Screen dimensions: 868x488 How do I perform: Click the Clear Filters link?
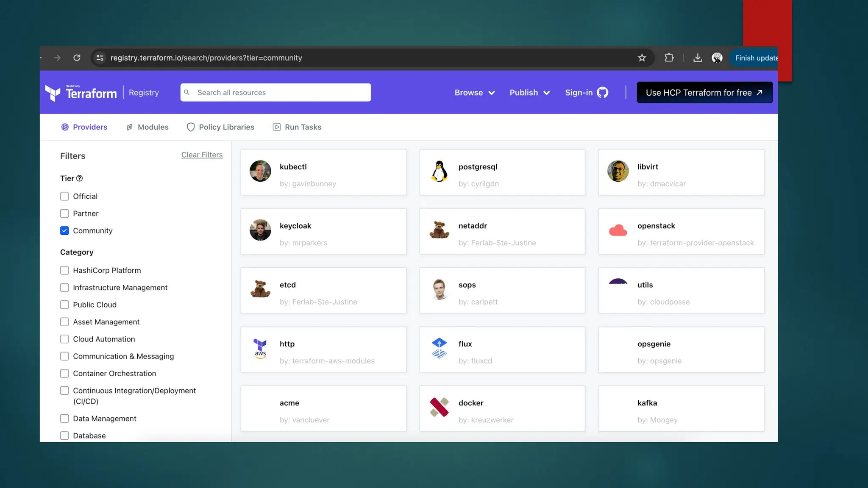coord(202,155)
